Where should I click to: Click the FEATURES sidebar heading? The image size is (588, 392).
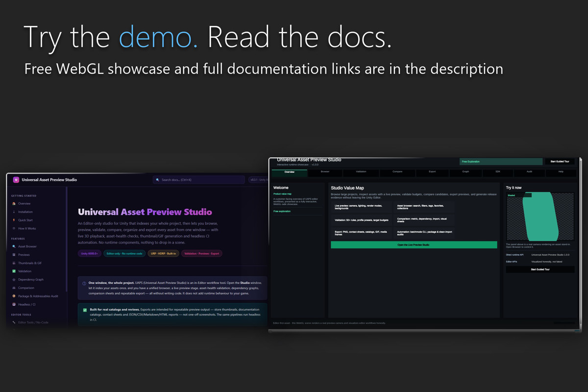pyautogui.click(x=18, y=239)
